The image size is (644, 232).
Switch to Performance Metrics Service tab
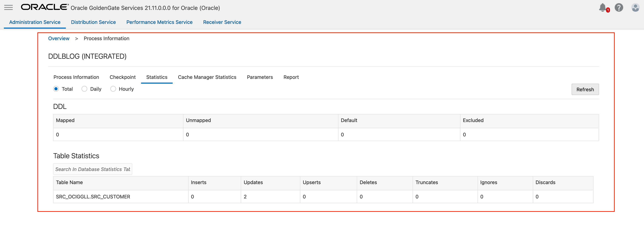point(159,22)
